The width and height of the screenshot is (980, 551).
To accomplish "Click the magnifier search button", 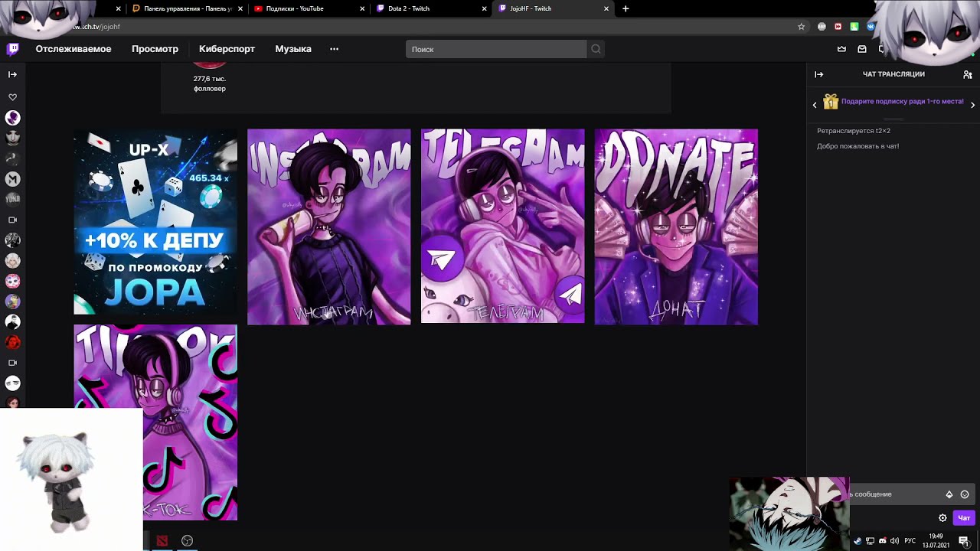I will (x=596, y=49).
